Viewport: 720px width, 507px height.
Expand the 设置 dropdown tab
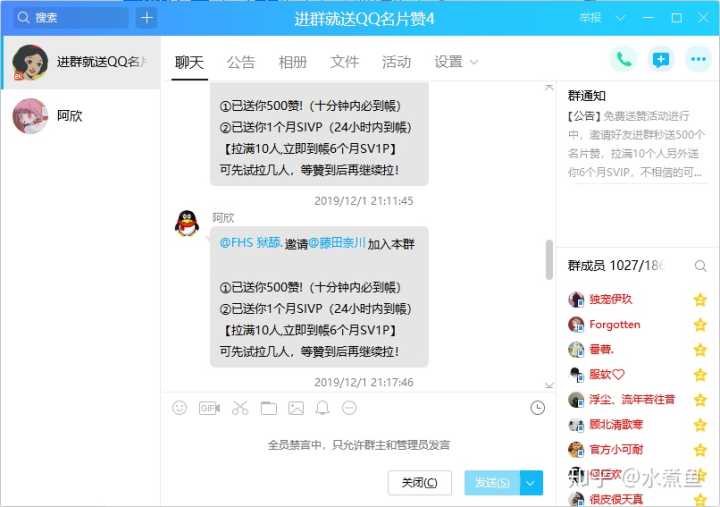coord(456,62)
